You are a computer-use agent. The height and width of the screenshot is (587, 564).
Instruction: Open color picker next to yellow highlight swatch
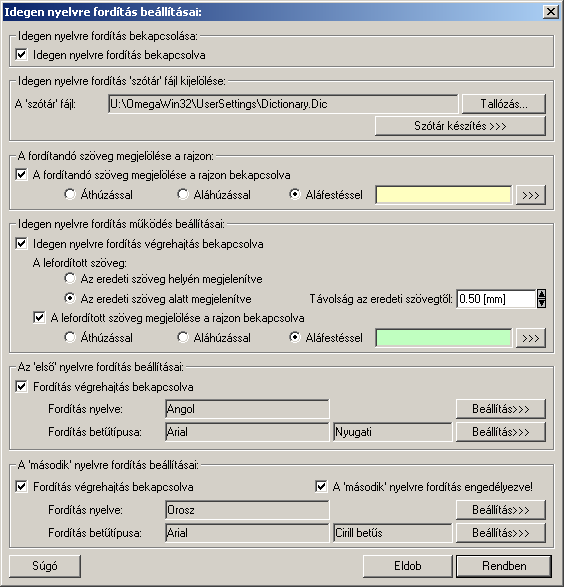tap(530, 195)
